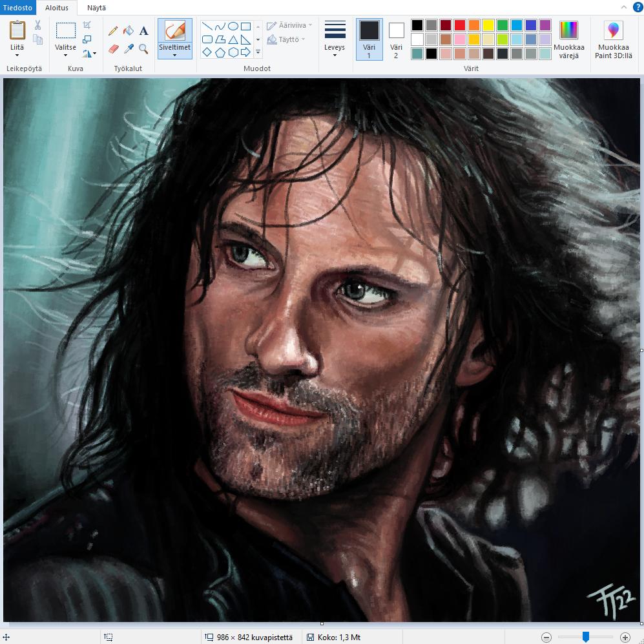Open the Liitä paste dropdown arrow

click(17, 56)
